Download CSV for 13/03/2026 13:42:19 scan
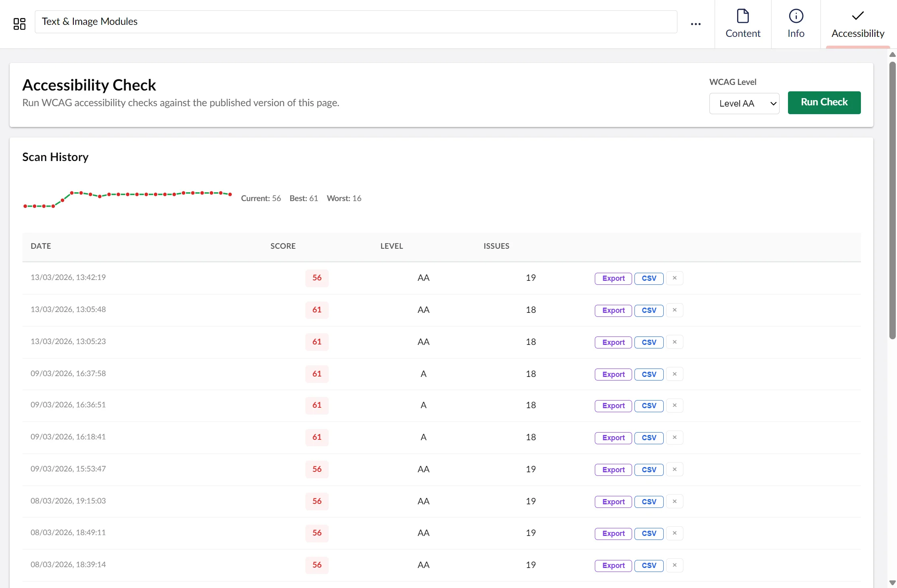 [649, 278]
